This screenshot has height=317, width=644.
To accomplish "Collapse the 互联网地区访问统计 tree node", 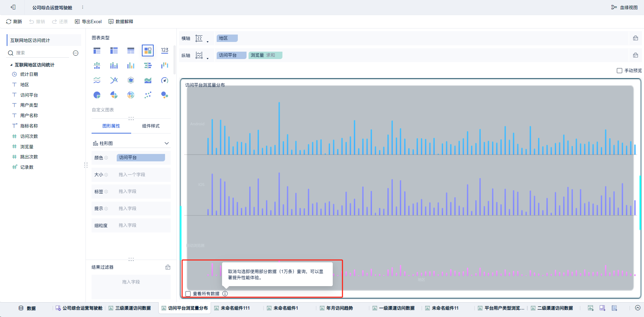I will 11,65.
